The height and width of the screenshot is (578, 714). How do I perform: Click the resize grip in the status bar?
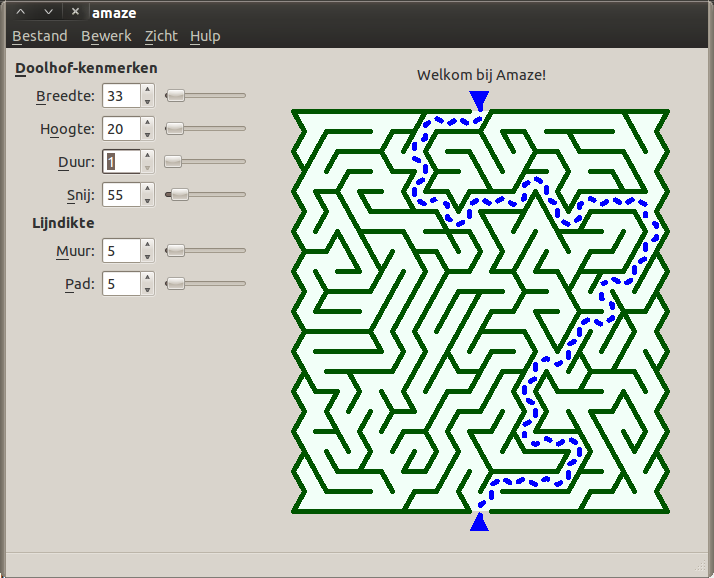(x=700, y=566)
